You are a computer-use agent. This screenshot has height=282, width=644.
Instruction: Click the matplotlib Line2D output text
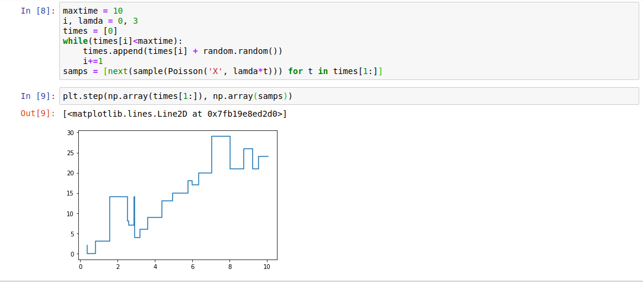[x=175, y=114]
